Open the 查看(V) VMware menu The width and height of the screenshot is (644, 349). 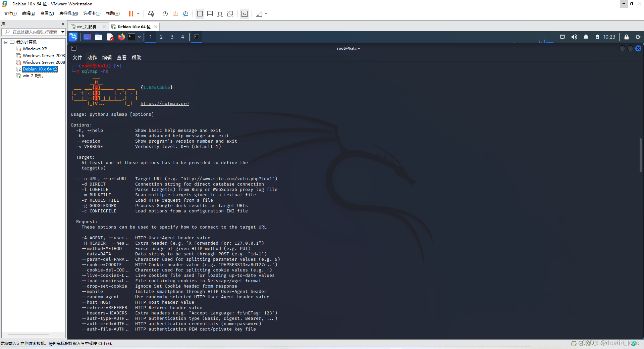(x=47, y=13)
